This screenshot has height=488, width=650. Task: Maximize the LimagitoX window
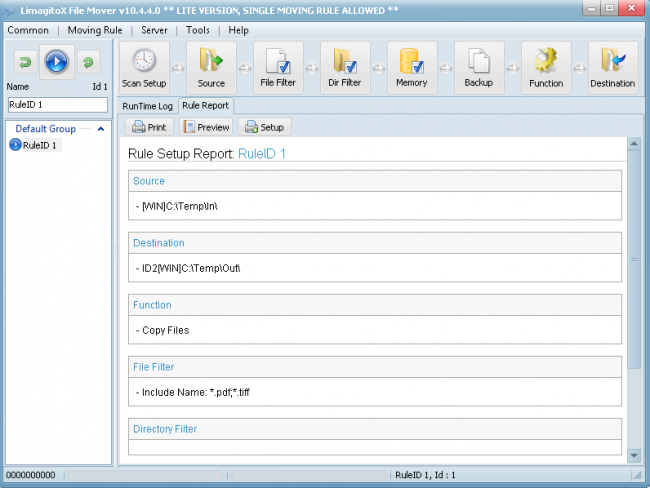point(609,9)
